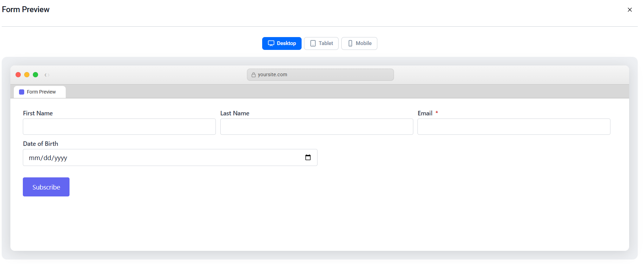Click the Date of Birth date field

pyautogui.click(x=170, y=158)
